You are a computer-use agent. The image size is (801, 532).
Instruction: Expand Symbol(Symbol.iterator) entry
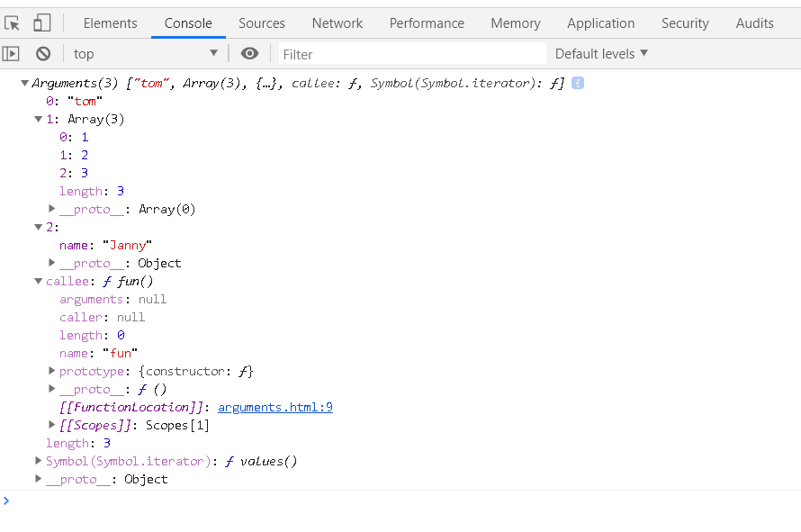(x=39, y=461)
